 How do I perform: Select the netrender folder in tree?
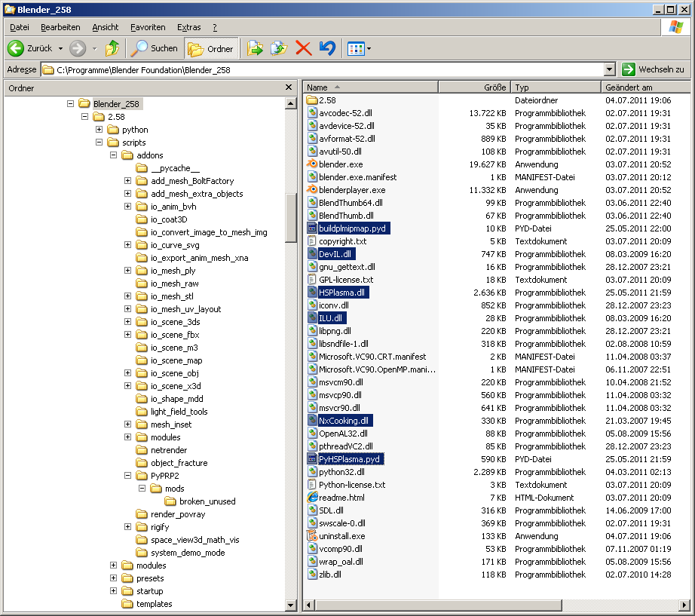(169, 450)
